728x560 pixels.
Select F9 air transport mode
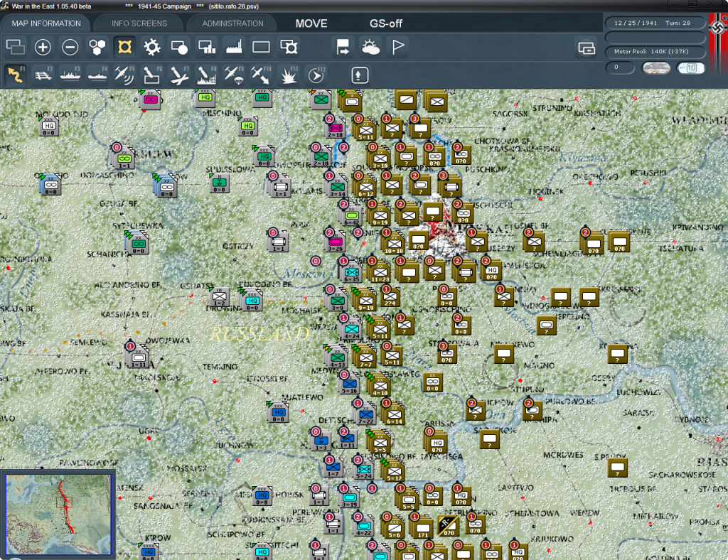click(234, 75)
